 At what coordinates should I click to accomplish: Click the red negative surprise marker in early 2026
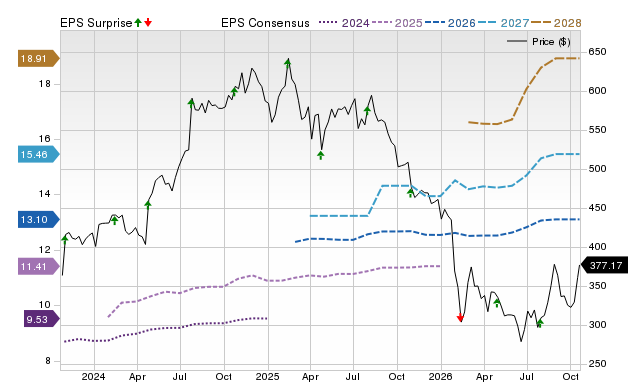click(x=460, y=317)
